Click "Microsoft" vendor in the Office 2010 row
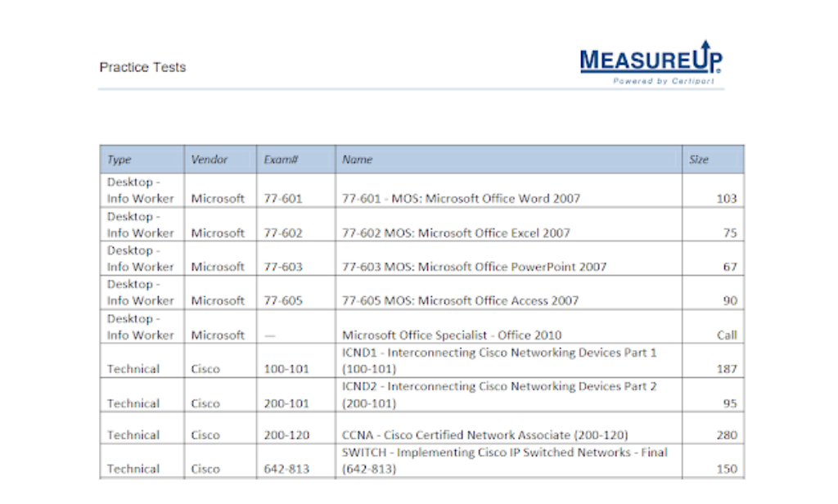Screen dimensions: 838x504 click(x=218, y=335)
